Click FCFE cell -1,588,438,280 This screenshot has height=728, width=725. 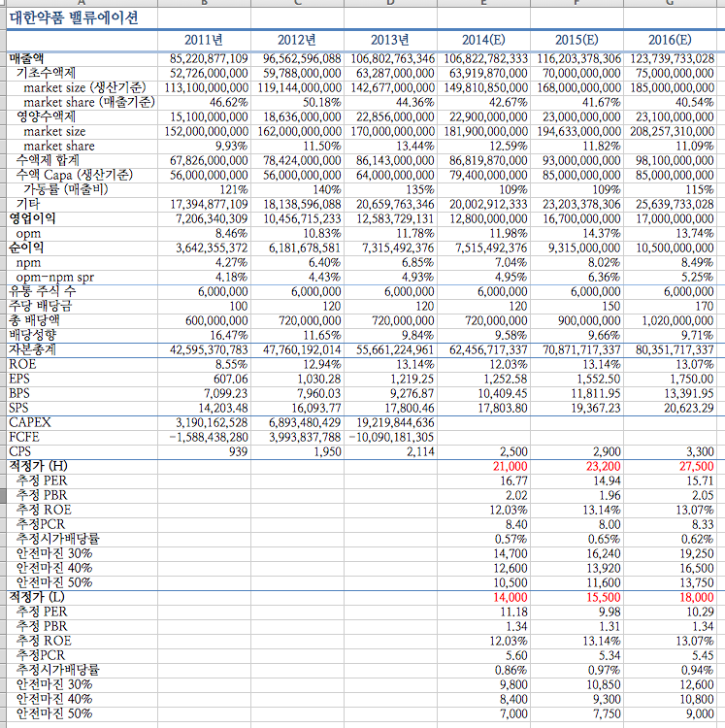coord(209,438)
